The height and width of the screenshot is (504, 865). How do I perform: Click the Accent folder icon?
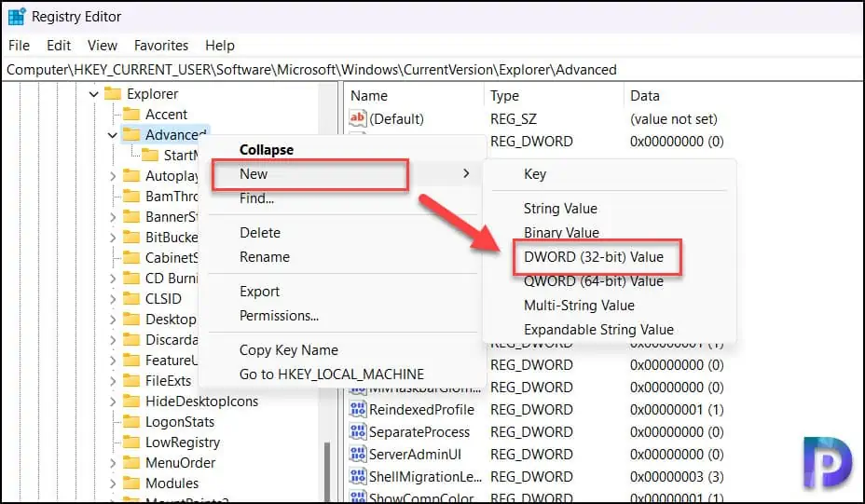131,115
